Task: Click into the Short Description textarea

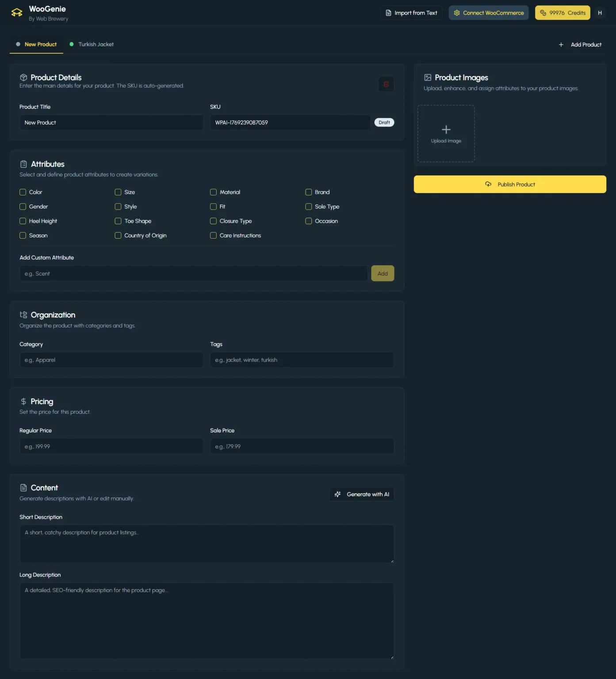Action: pyautogui.click(x=207, y=544)
